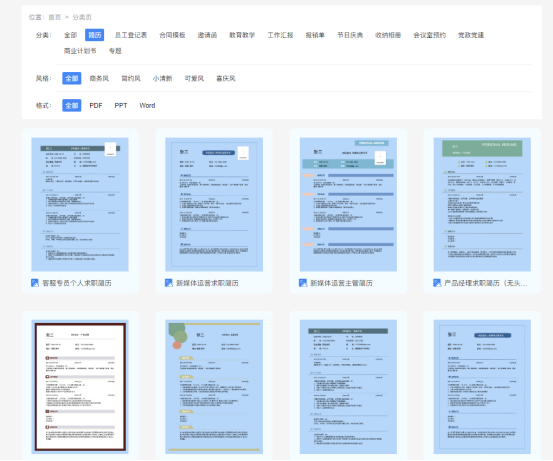
Task: Filter by 合同模板 category
Action: click(x=172, y=35)
